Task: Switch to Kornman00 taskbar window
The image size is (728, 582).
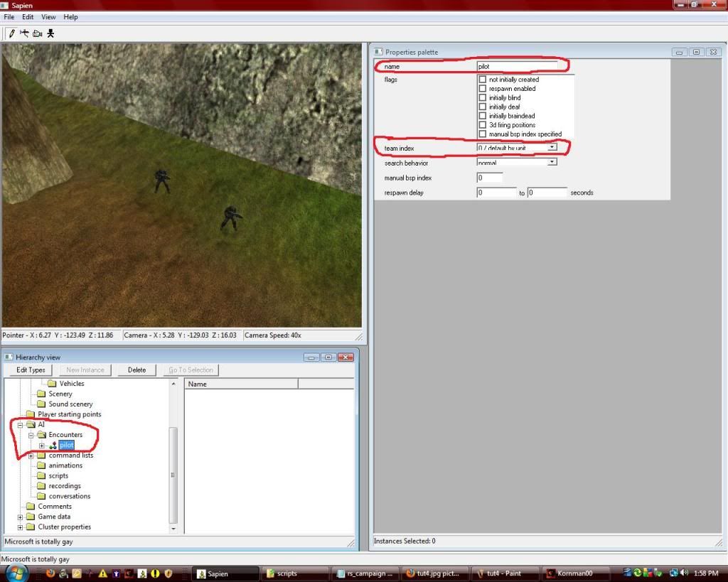Action: point(575,573)
